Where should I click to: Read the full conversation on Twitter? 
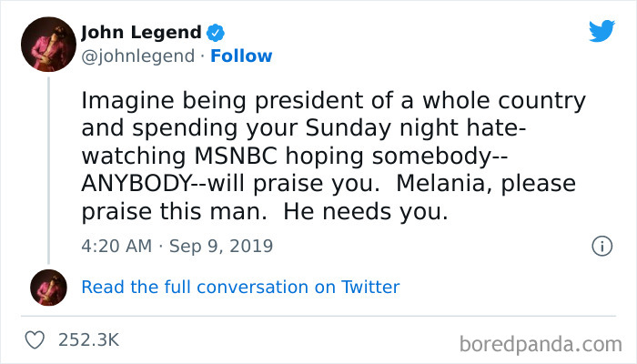[240, 287]
